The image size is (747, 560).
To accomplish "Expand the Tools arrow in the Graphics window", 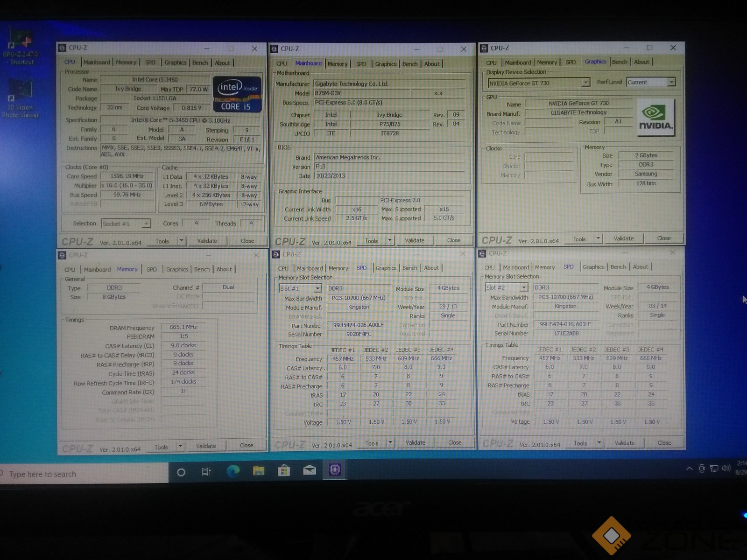I will tap(598, 238).
